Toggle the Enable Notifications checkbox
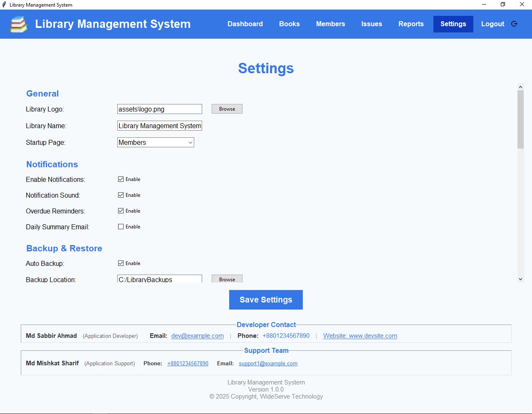This screenshot has width=532, height=414. [121, 179]
